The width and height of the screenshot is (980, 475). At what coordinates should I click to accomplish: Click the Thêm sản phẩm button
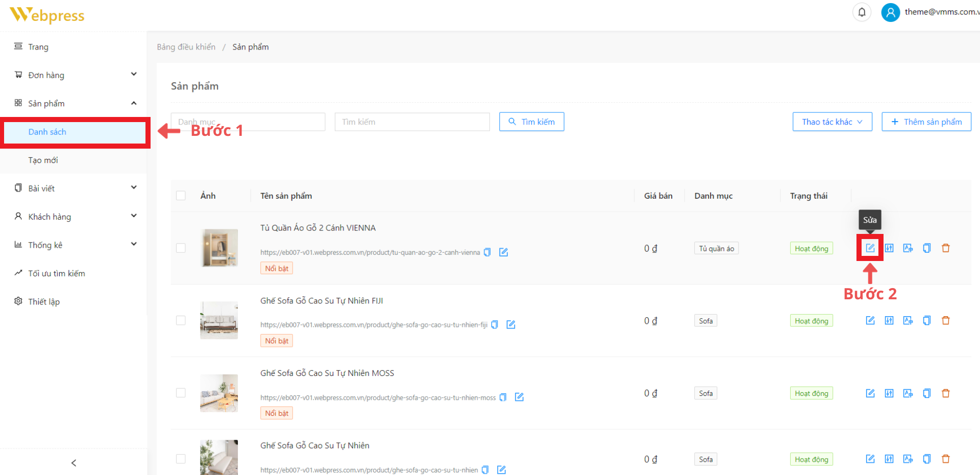click(926, 122)
